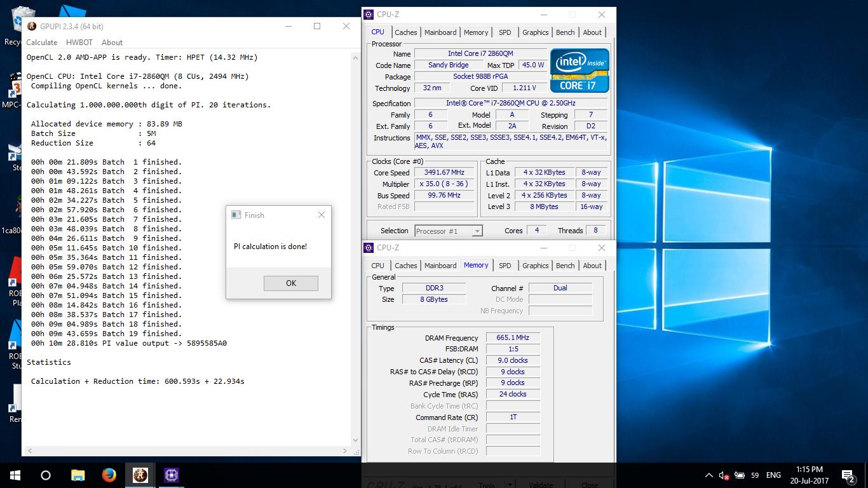Click the Code Name value Sandy Bridge

click(x=449, y=65)
